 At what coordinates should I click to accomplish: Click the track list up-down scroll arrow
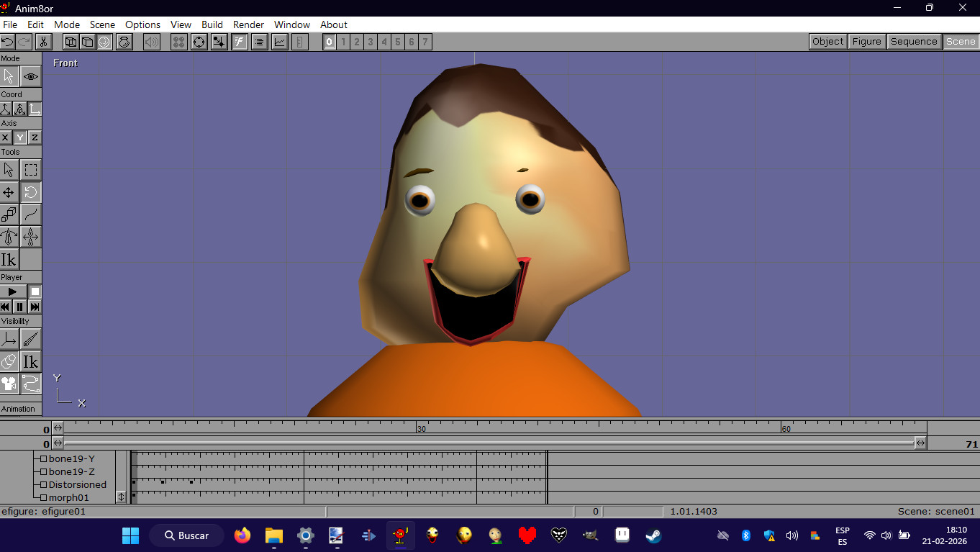121,497
